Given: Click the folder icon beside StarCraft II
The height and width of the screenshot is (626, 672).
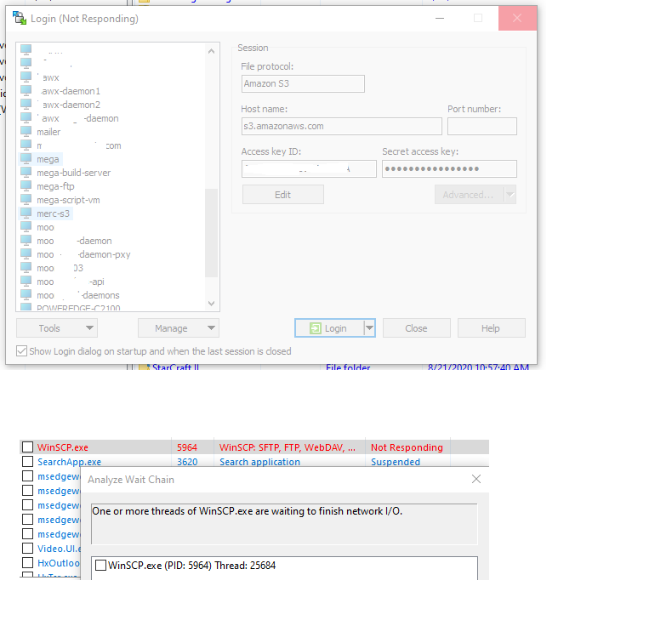Looking at the screenshot, I should 144,367.
